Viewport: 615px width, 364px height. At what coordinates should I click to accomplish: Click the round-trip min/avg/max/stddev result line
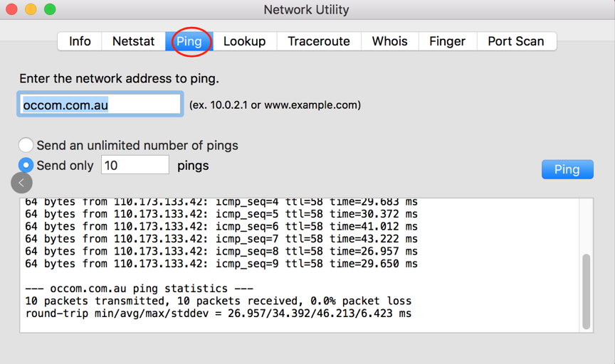[x=218, y=314]
